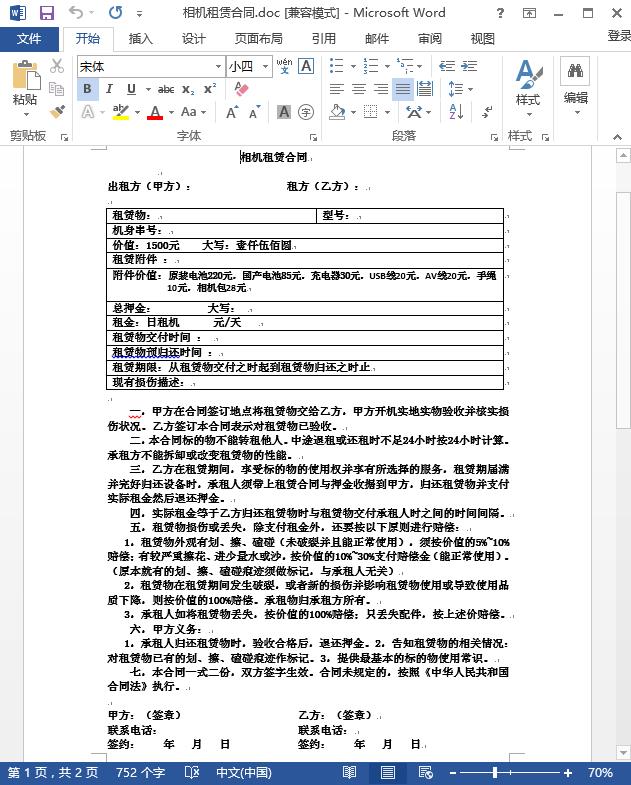Toggle Underline formatting

pyautogui.click(x=131, y=89)
